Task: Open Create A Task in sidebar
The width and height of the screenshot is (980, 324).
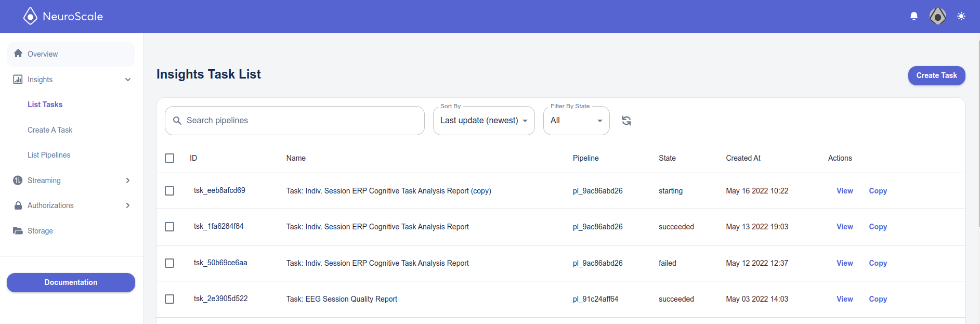Action: point(50,130)
